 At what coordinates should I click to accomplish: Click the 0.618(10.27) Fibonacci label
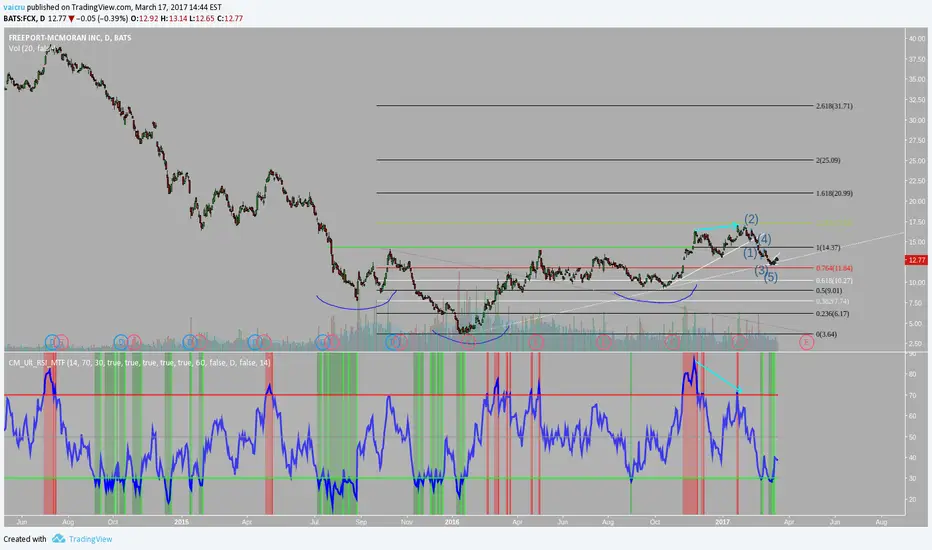(834, 281)
